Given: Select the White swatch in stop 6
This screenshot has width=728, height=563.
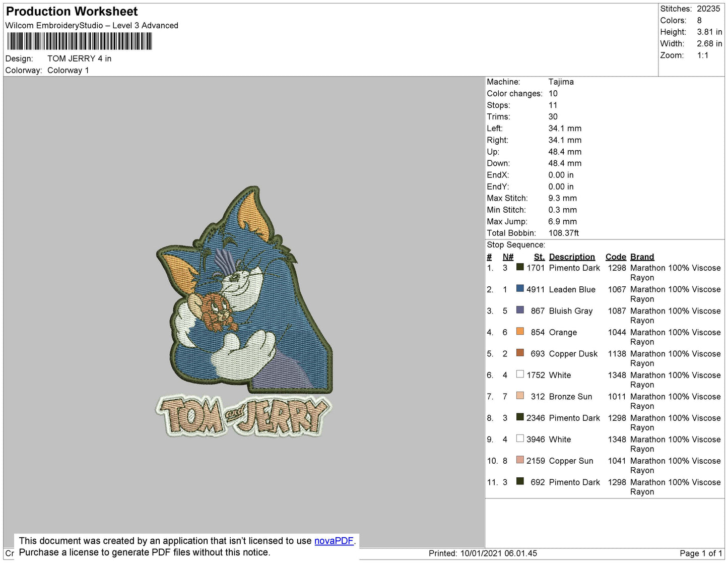Looking at the screenshot, I should [520, 374].
